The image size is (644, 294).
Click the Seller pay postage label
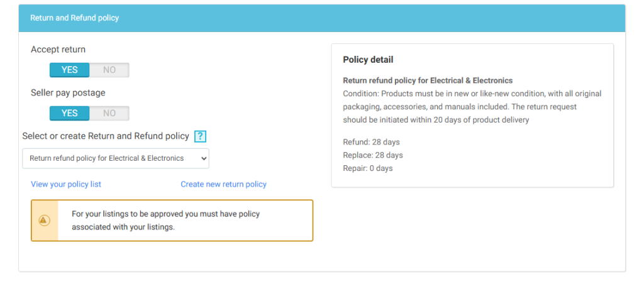coord(68,92)
